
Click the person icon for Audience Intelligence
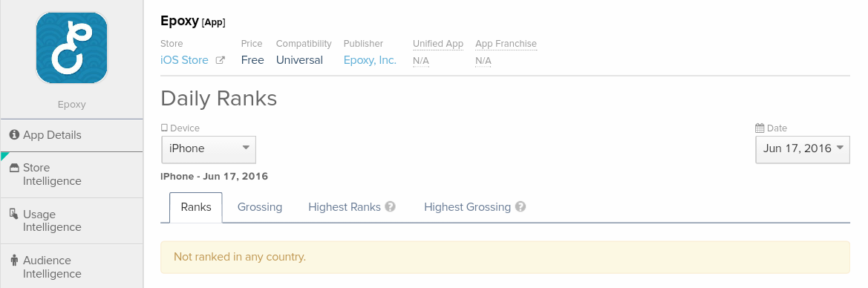pyautogui.click(x=14, y=260)
